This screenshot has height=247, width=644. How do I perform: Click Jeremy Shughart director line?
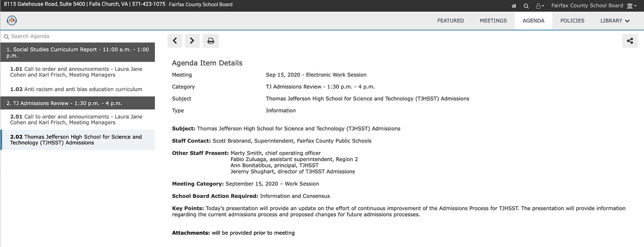(292, 171)
